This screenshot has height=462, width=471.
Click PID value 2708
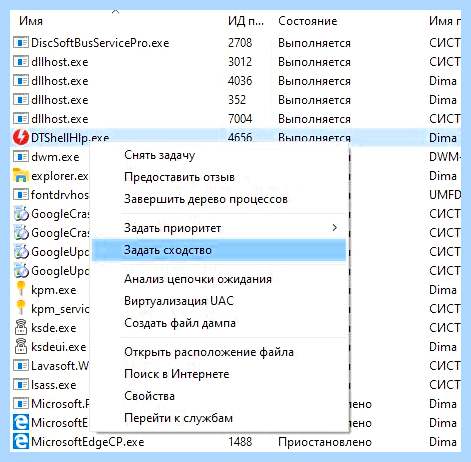[240, 43]
